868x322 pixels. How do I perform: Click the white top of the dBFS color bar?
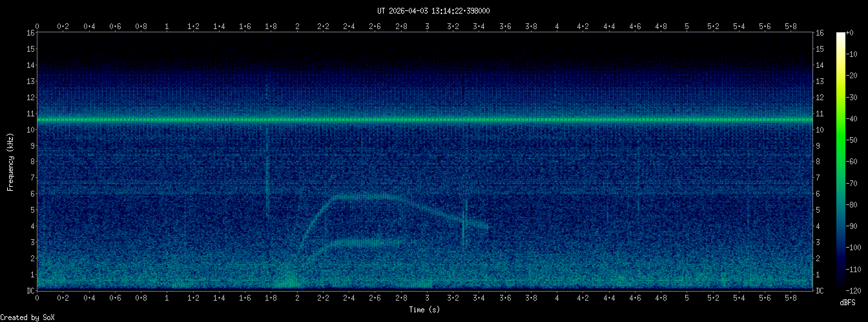click(x=840, y=35)
